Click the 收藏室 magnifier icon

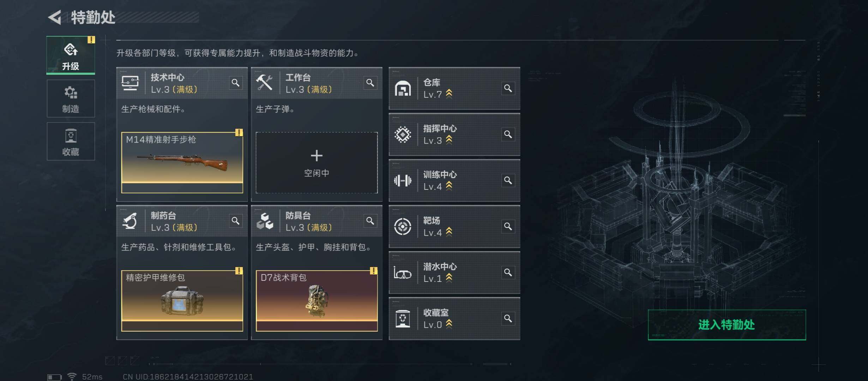coord(508,319)
